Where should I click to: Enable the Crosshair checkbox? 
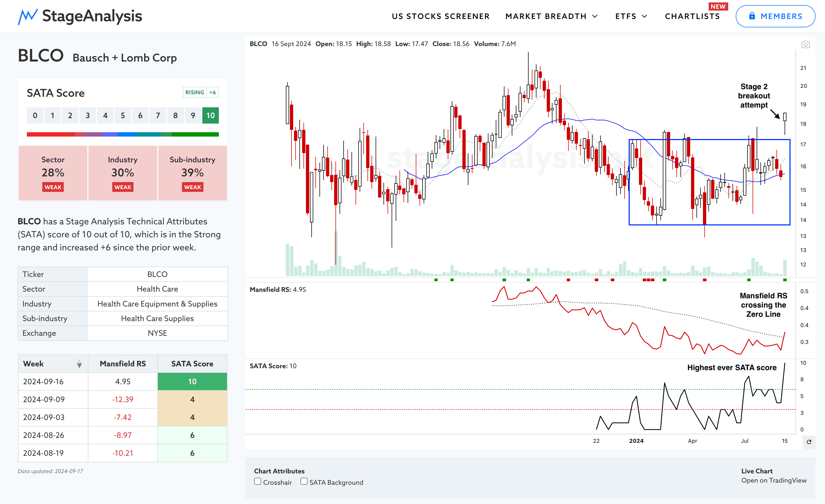coord(257,481)
